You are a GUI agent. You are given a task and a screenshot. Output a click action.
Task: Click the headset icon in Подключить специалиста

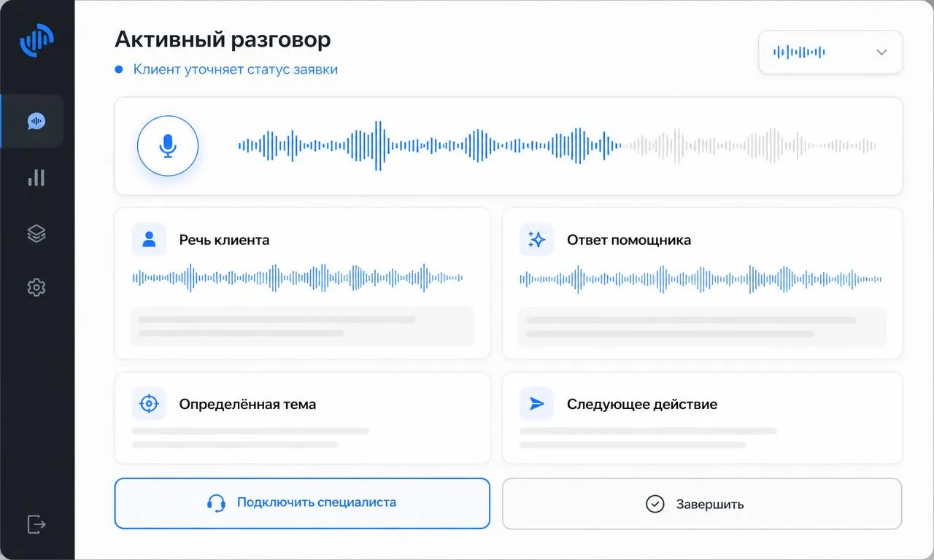tap(216, 503)
